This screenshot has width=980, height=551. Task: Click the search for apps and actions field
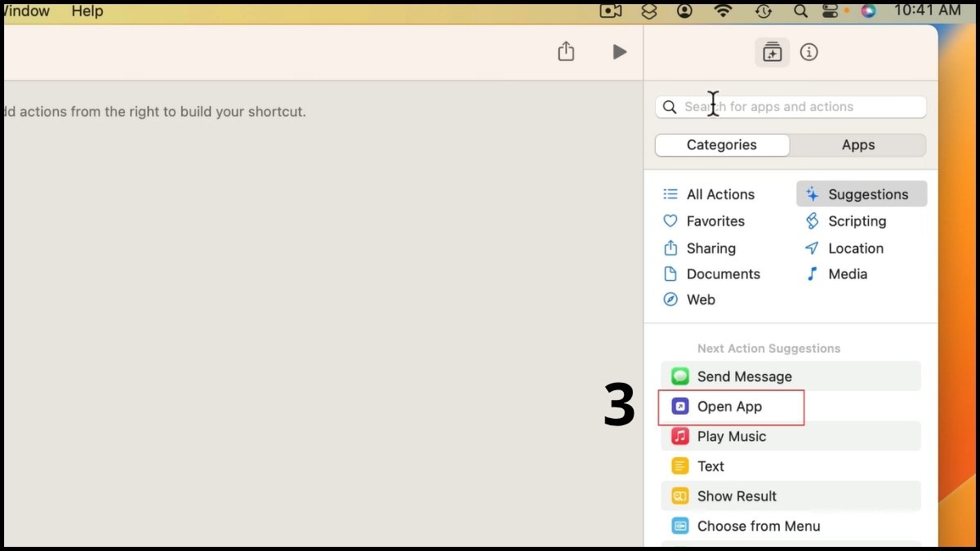[x=791, y=107]
